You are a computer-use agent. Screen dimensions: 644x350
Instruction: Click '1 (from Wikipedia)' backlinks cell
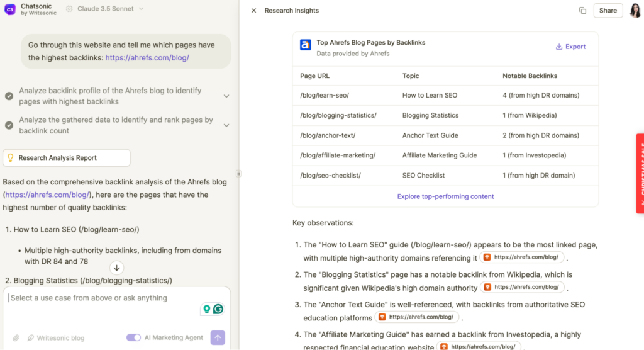(530, 116)
